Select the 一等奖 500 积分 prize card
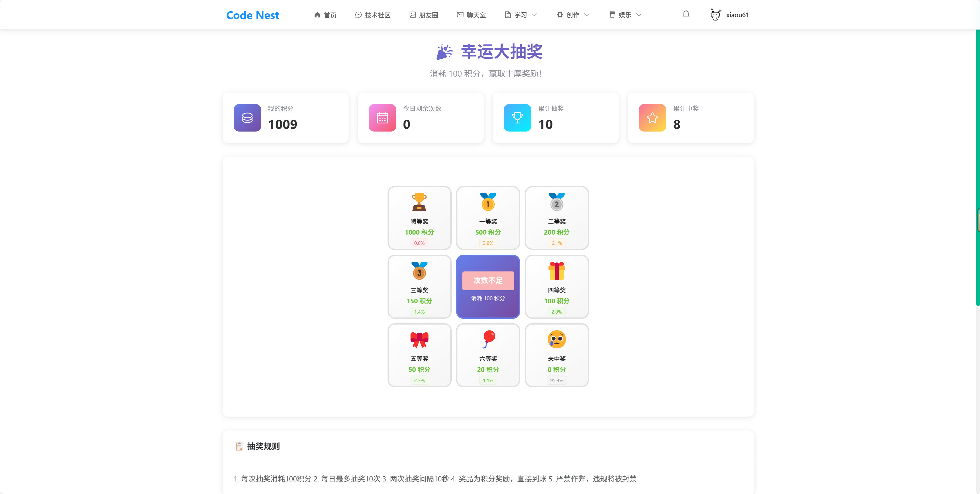 pyautogui.click(x=488, y=218)
